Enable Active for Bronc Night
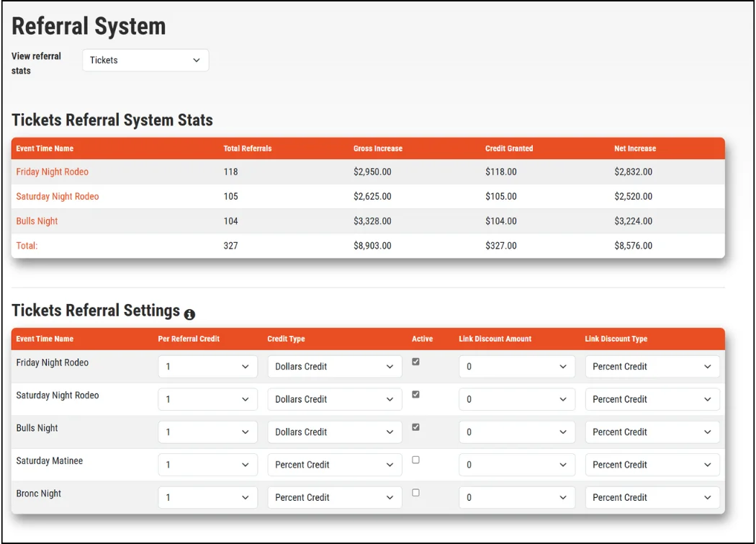The width and height of the screenshot is (756, 544). point(415,493)
